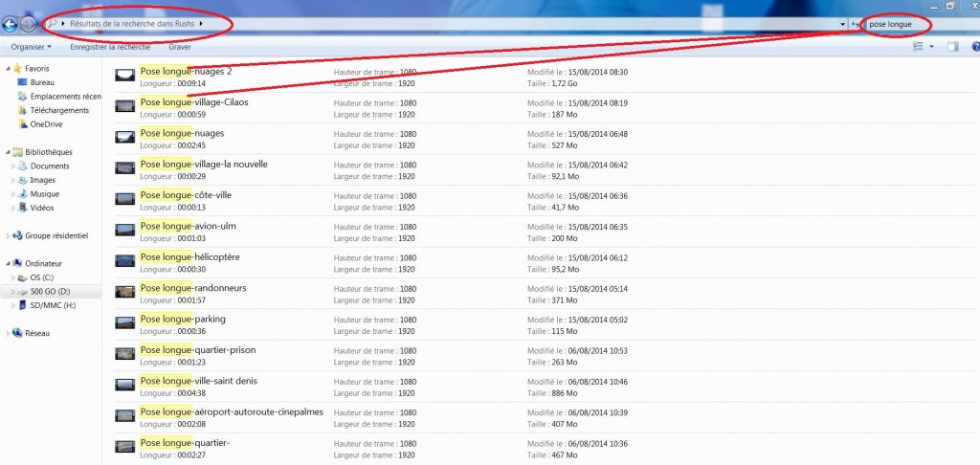The width and height of the screenshot is (980, 465).
Task: Click the date 06/08/2014 10:53
Action: pos(598,350)
